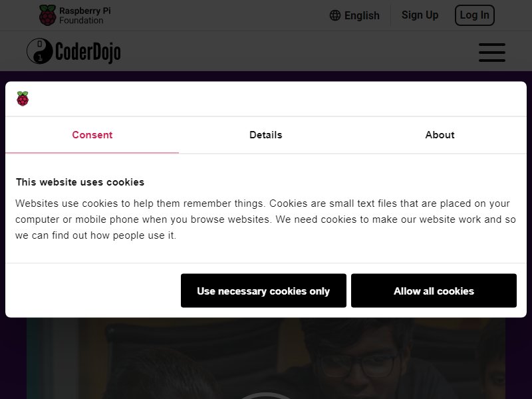
Task: Accept with Allow all cookies
Action: [434, 291]
